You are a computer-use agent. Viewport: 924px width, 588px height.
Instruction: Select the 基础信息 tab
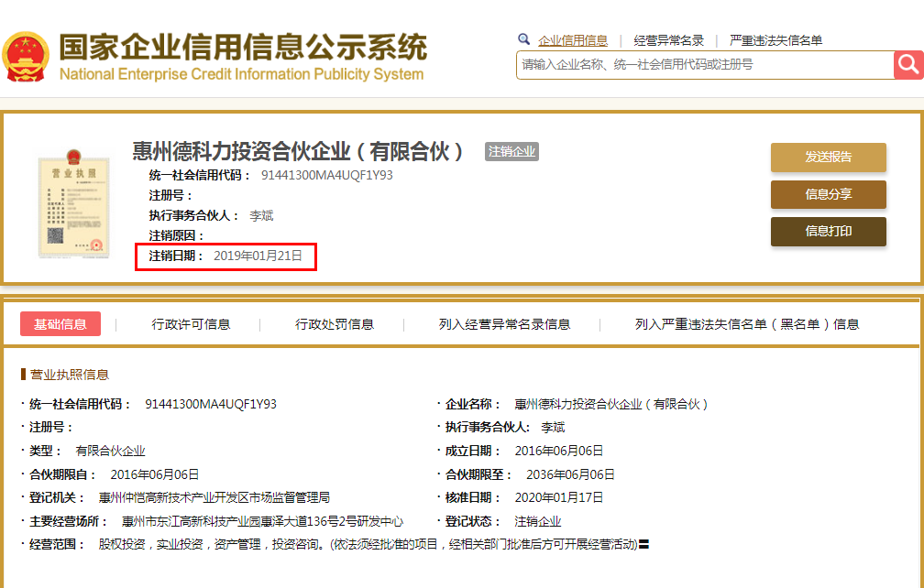[60, 323]
